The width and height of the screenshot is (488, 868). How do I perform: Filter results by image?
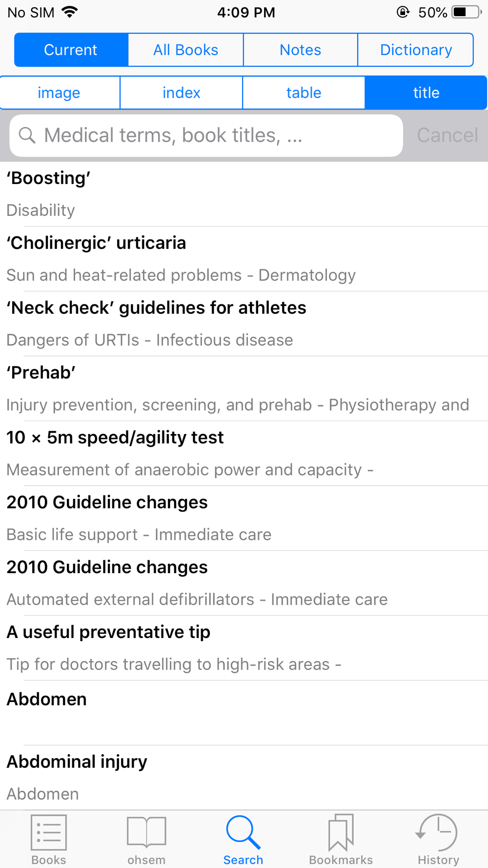[x=59, y=93]
